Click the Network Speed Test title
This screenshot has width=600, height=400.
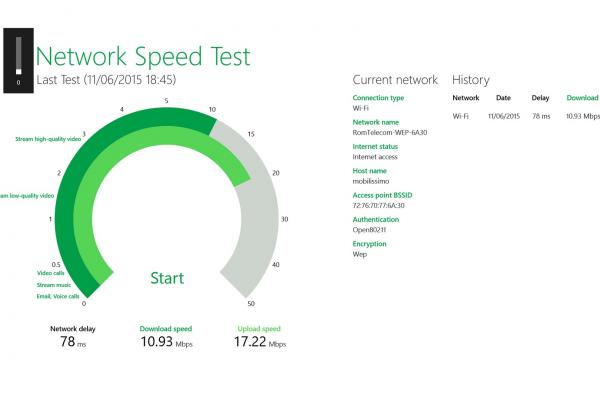[x=143, y=56]
